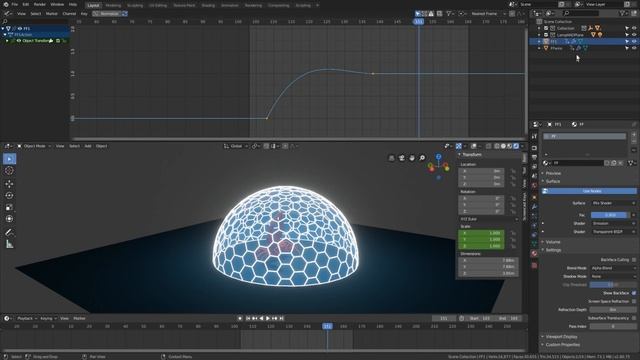Viewport: 640px width, 360px height.
Task: Open the Object Mode dropdown
Action: tap(34, 146)
